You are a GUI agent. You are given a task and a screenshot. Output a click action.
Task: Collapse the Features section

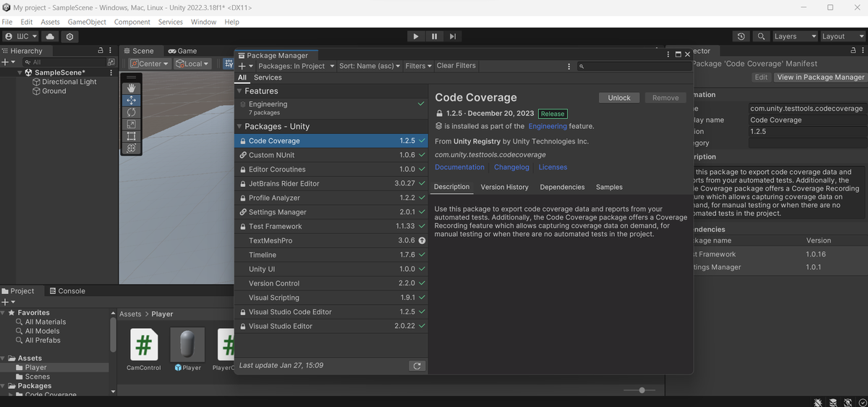point(239,91)
